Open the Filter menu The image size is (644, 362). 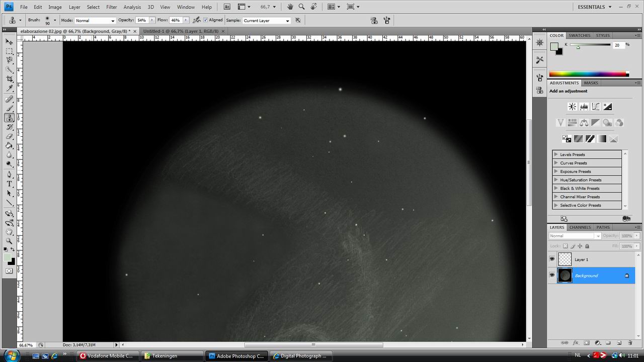click(x=112, y=7)
